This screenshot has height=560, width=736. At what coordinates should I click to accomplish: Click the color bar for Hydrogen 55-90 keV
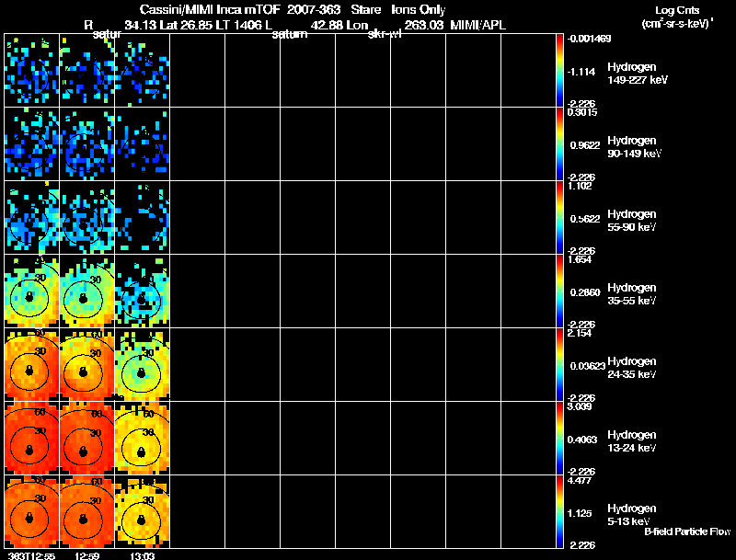(559, 218)
